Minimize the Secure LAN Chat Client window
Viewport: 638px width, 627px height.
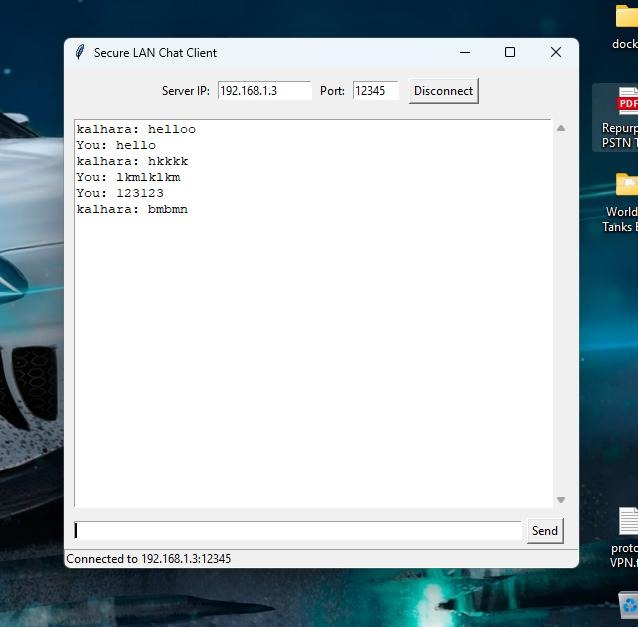[x=465, y=52]
